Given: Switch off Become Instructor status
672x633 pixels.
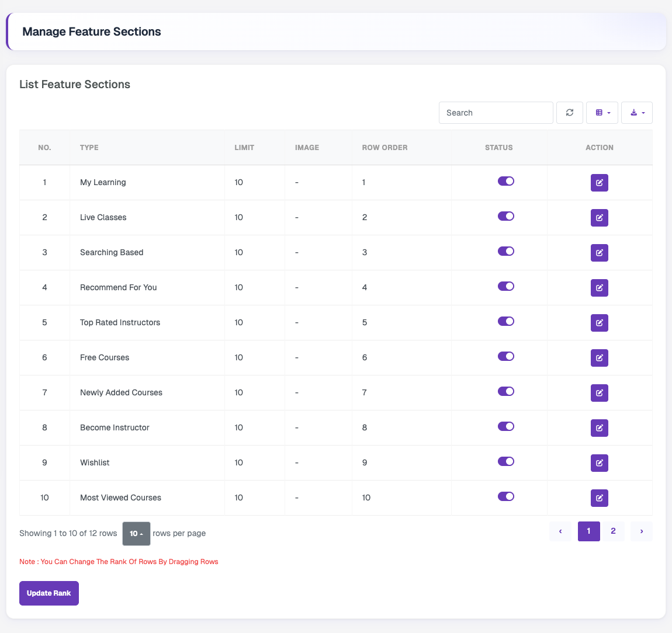Looking at the screenshot, I should tap(505, 426).
